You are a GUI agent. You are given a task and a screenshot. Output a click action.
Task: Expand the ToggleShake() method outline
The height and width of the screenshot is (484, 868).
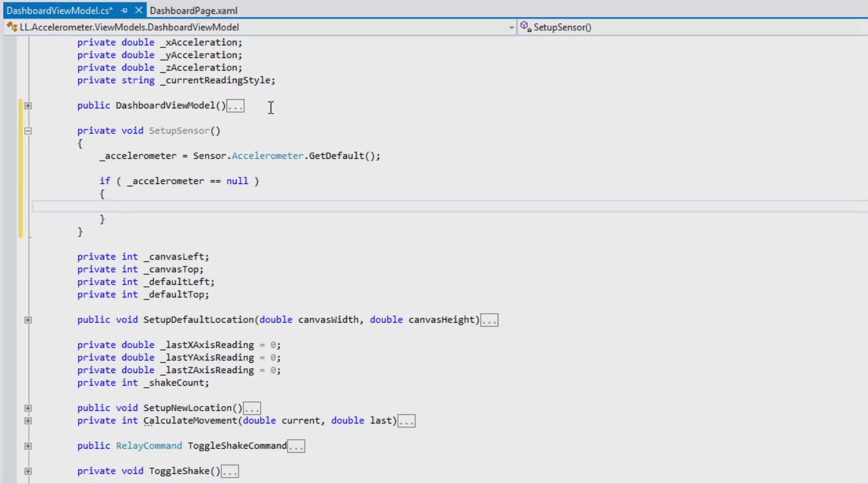coord(28,471)
